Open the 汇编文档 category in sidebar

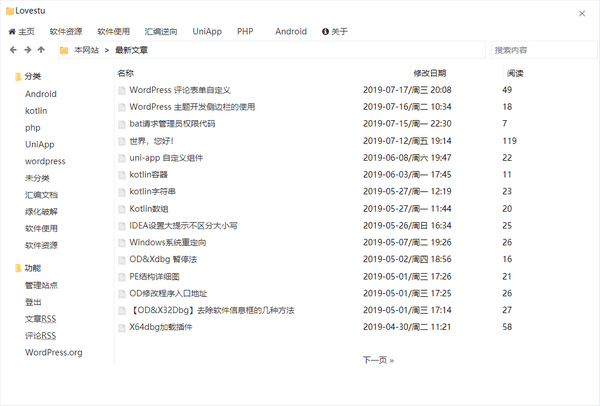click(41, 194)
